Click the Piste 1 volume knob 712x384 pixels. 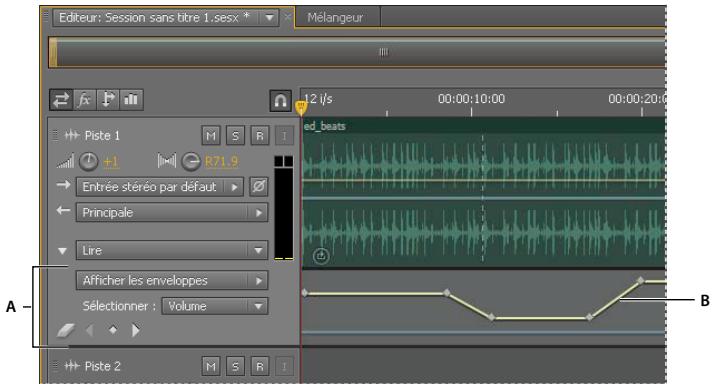[x=89, y=162]
